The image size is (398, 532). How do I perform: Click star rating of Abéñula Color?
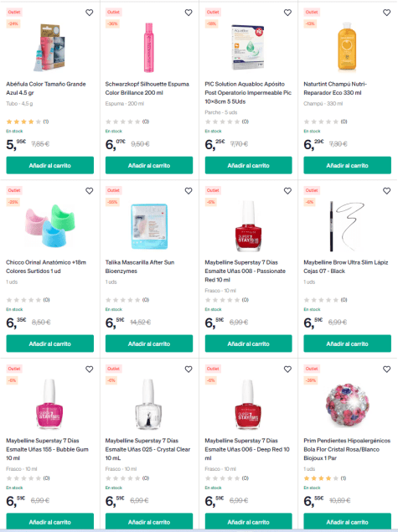coord(23,121)
